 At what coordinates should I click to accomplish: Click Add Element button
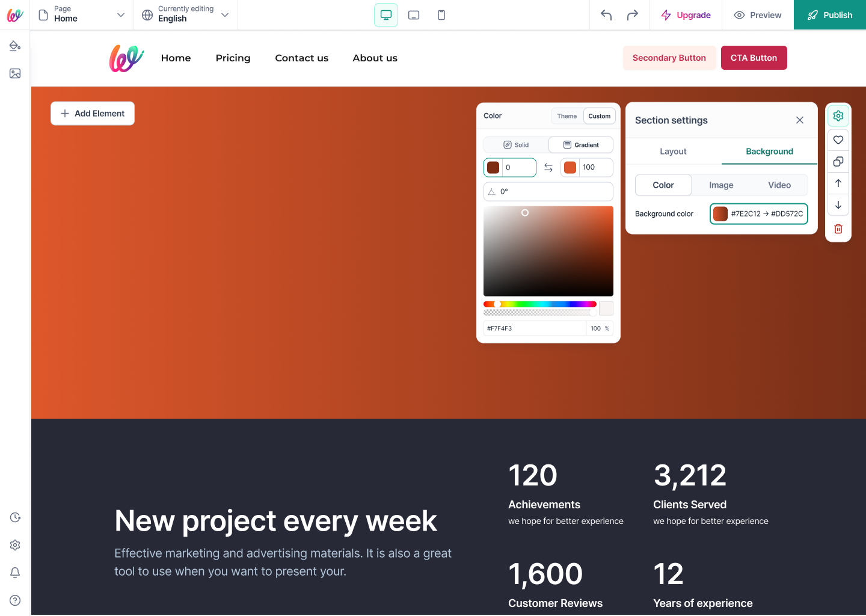coord(93,114)
